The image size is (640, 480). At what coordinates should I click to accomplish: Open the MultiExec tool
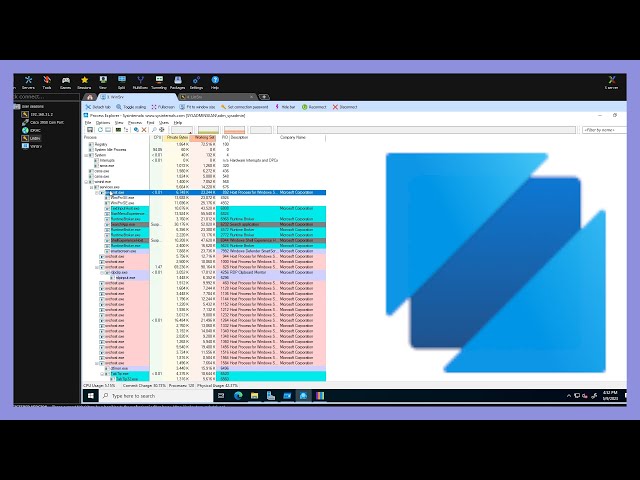click(x=140, y=82)
